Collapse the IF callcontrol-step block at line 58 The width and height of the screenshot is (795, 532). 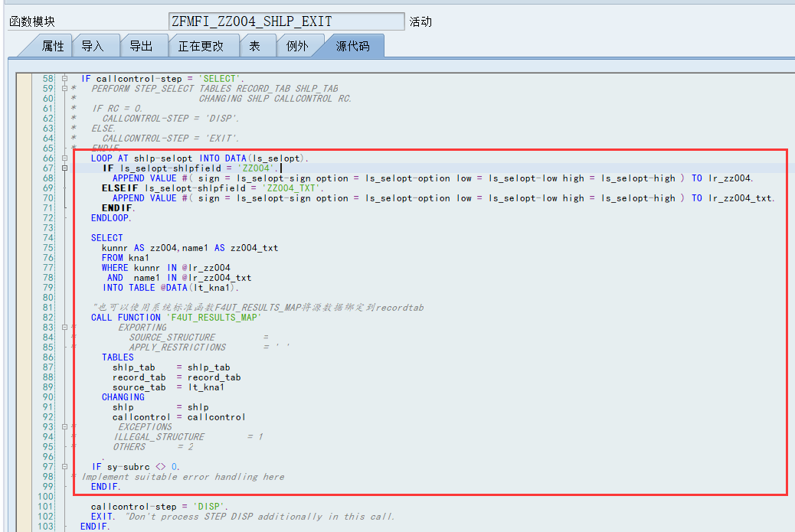point(63,78)
